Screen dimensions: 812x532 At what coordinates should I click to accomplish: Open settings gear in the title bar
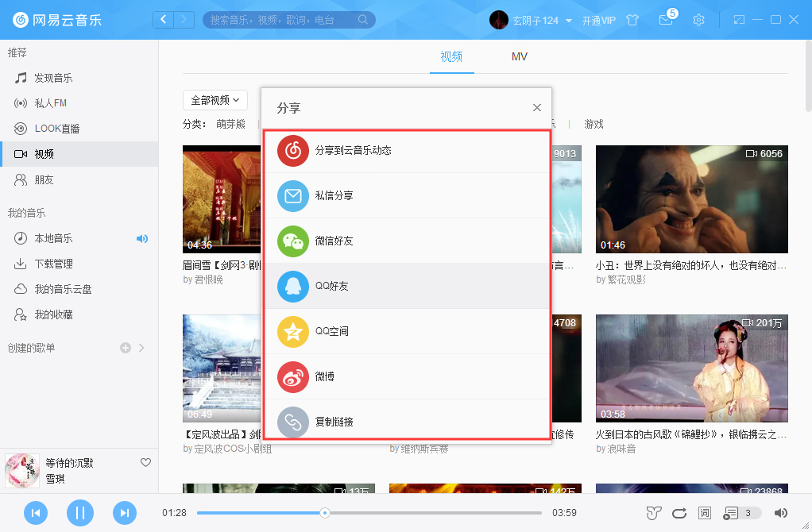pyautogui.click(x=698, y=20)
